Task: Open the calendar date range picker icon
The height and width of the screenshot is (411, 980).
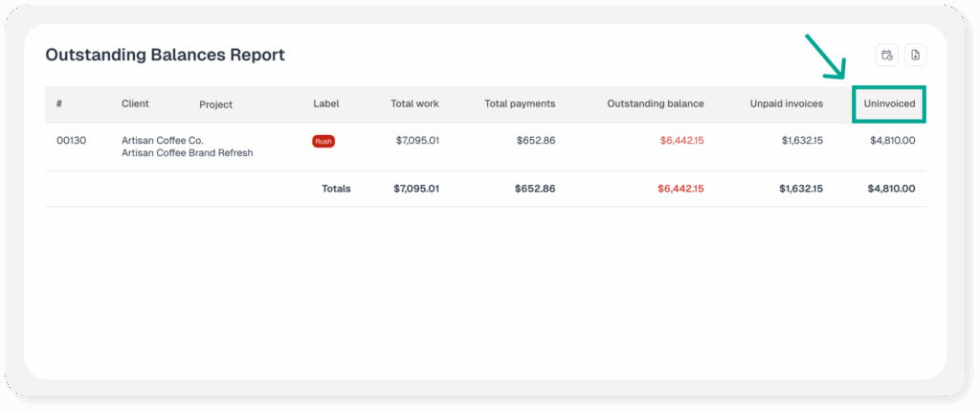Action: click(x=887, y=56)
